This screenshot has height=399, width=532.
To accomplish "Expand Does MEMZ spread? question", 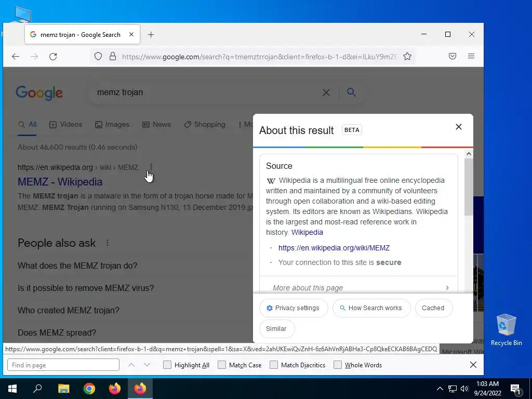I will (x=57, y=333).
